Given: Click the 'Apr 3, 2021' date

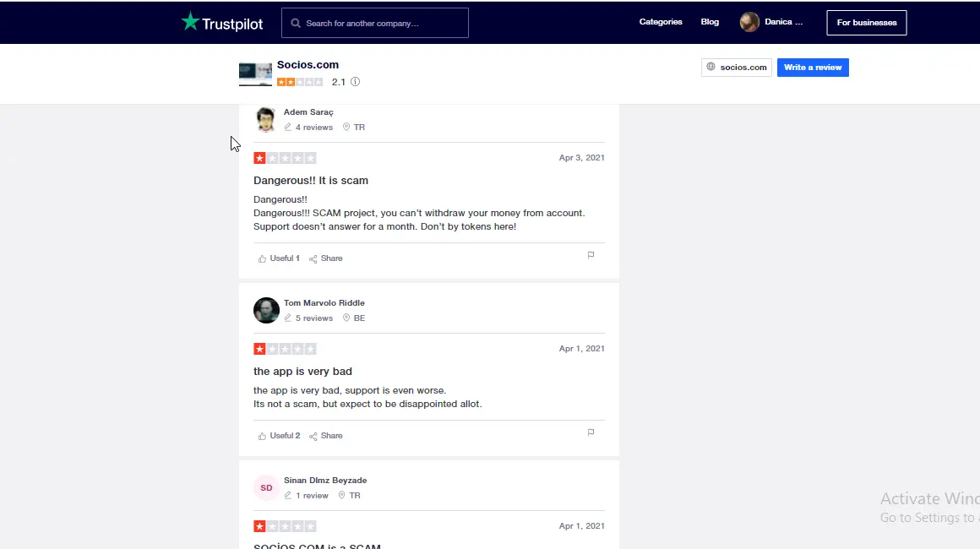Looking at the screenshot, I should click(x=581, y=158).
